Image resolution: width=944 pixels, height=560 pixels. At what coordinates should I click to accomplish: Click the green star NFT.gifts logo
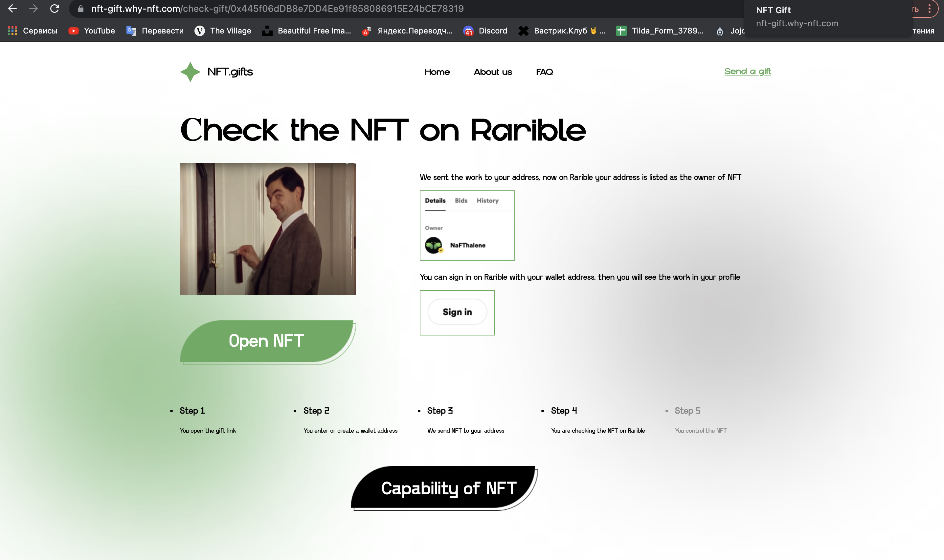pyautogui.click(x=190, y=72)
